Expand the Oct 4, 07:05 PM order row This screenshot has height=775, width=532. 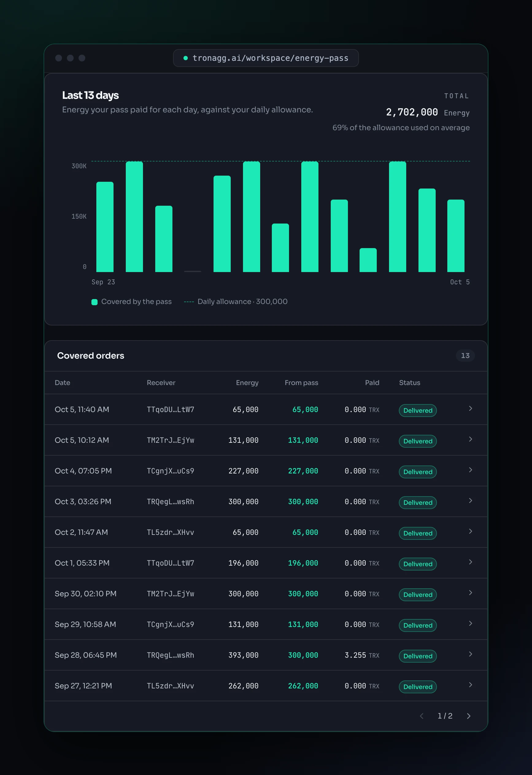coord(470,470)
